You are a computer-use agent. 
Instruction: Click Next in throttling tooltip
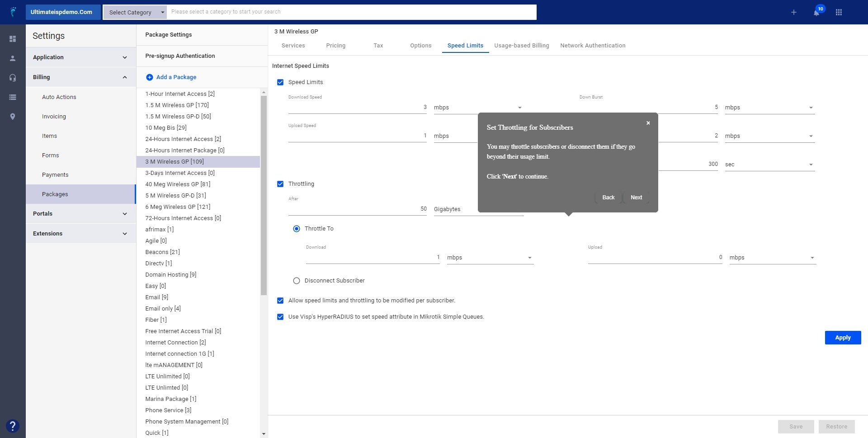point(636,198)
